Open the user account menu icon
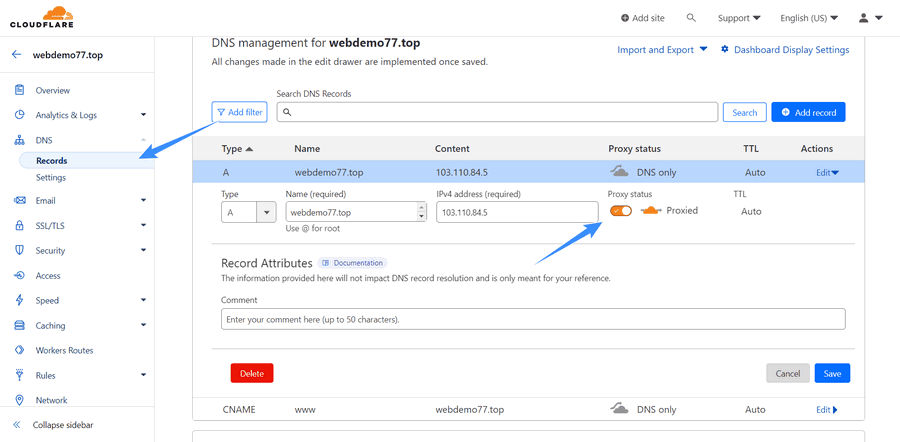The height and width of the screenshot is (442, 900). 863,18
